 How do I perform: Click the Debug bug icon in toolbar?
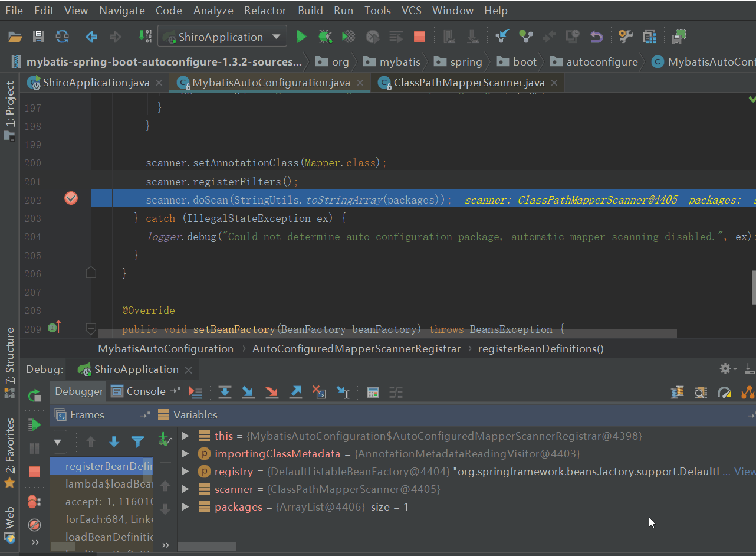[x=325, y=37]
